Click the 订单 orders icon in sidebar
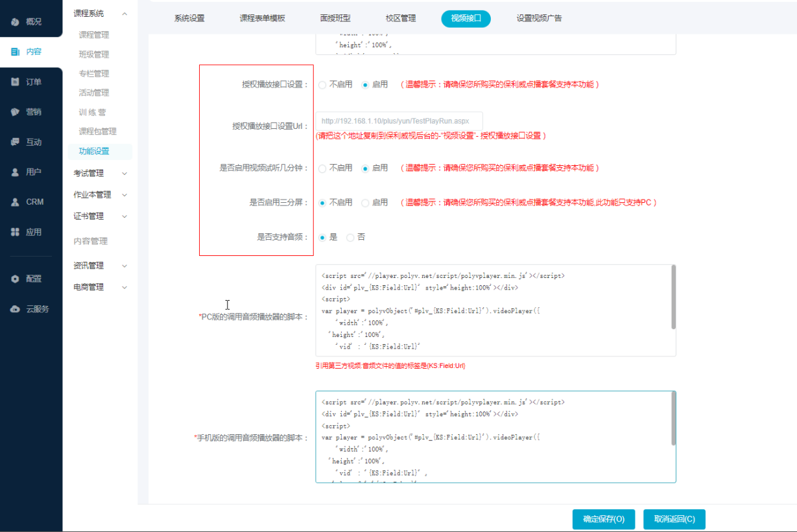This screenshot has width=797, height=532. point(16,82)
